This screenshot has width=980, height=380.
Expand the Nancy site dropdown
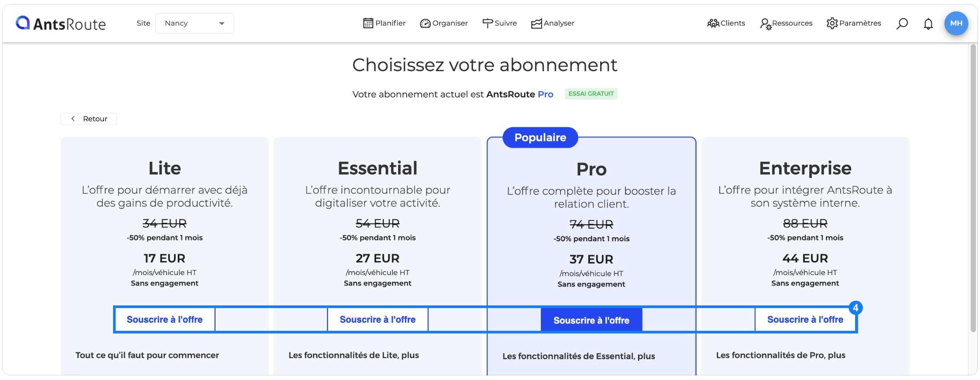coord(194,23)
